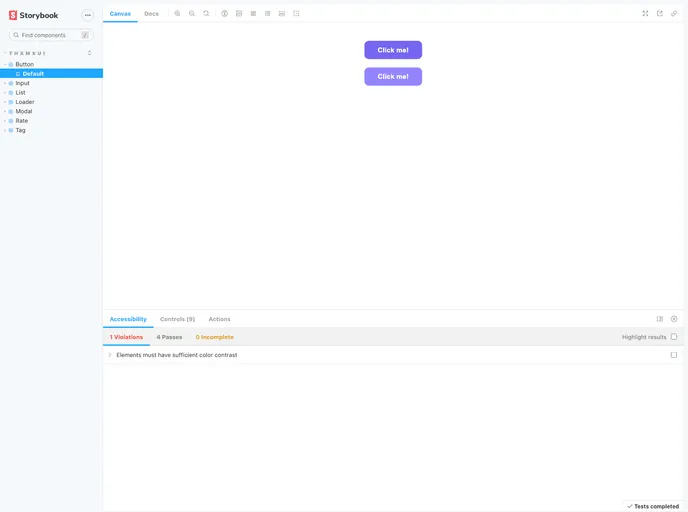Show the 0 Incomplete results

(x=215, y=337)
